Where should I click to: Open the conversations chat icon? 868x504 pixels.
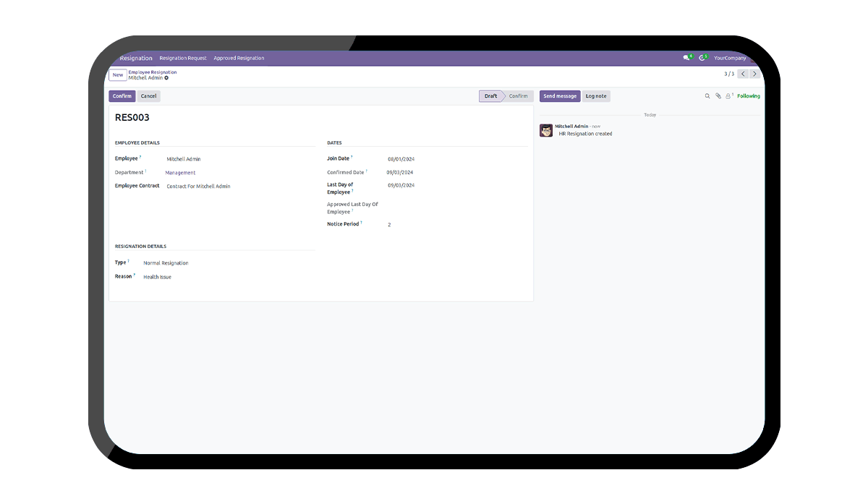686,58
